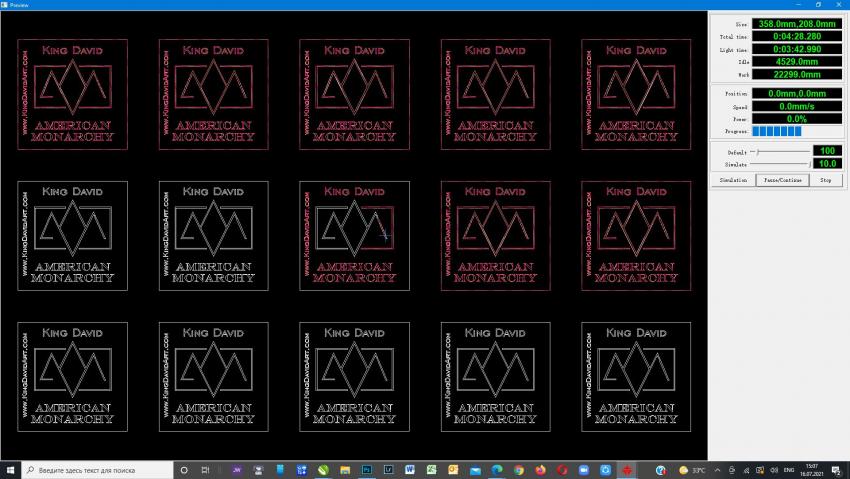
Task: Click the Simulation button
Action: 732,180
